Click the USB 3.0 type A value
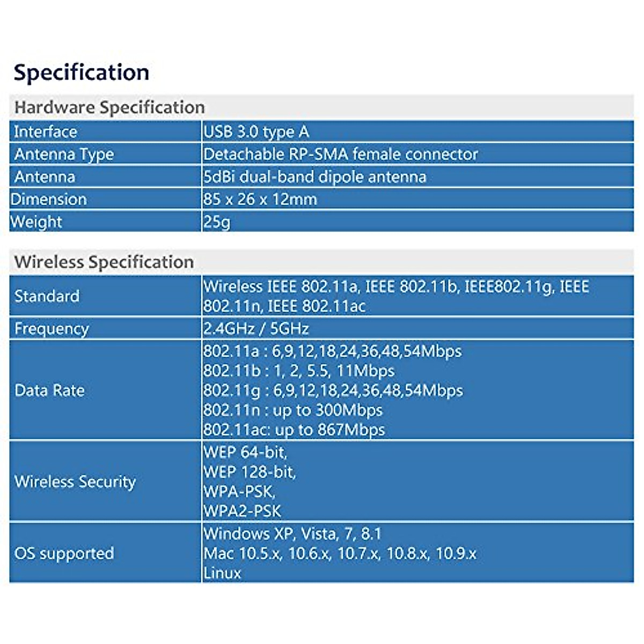The width and height of the screenshot is (644, 644). pos(256,132)
